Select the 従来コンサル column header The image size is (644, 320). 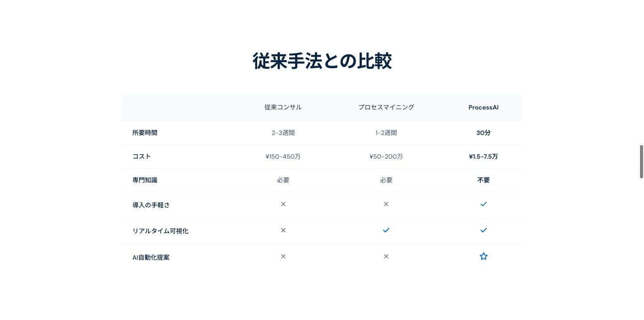[283, 107]
